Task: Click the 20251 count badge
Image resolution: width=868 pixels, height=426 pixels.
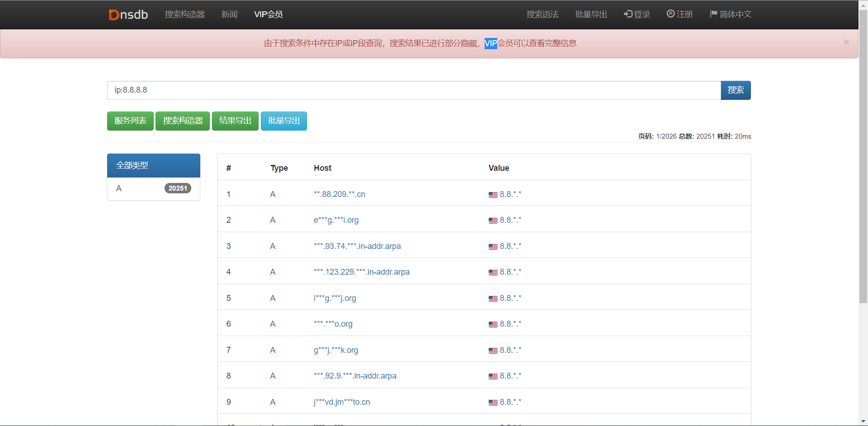Action: [178, 188]
